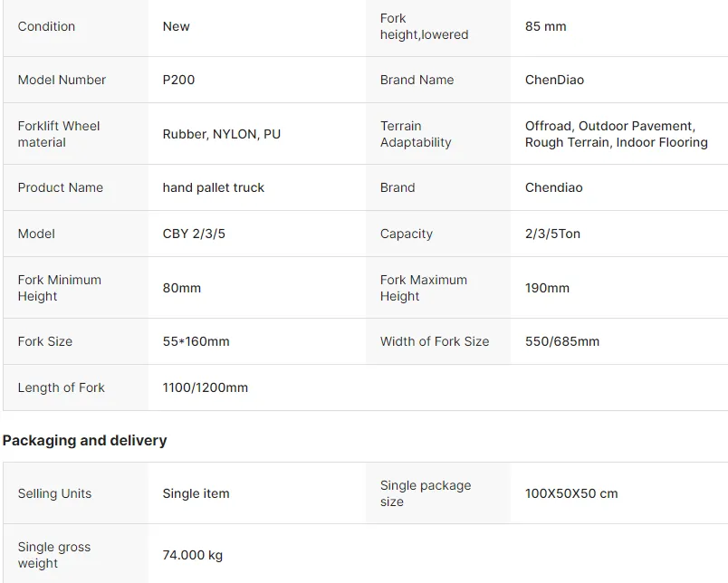Select the 55*160mm fork size value
The width and height of the screenshot is (728, 583).
[x=196, y=341]
